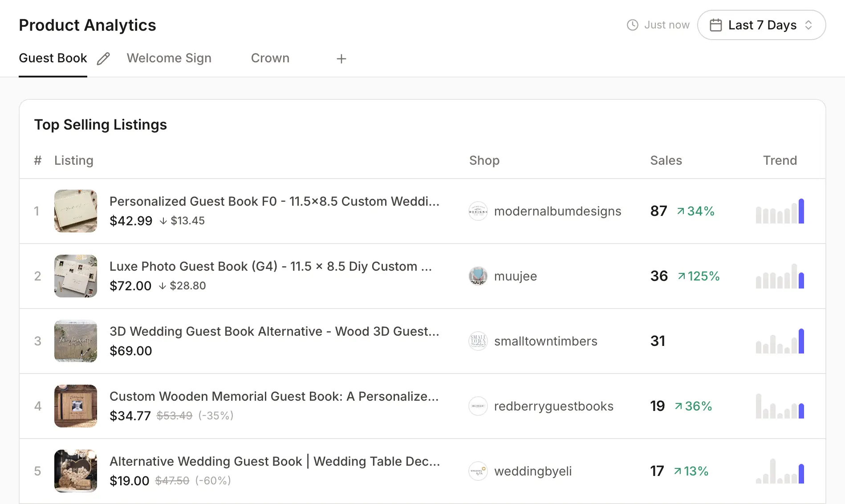Open the Luxe Photo Guest Book listing

point(270,266)
